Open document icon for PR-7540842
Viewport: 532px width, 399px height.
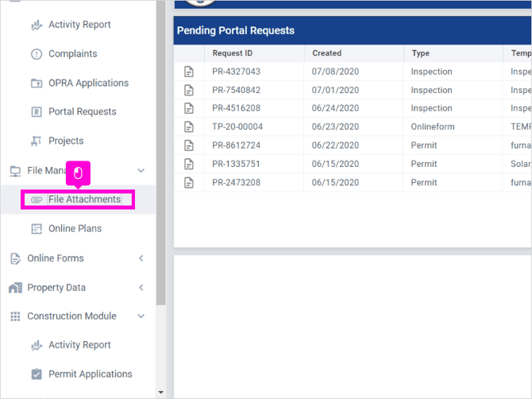[x=189, y=91]
